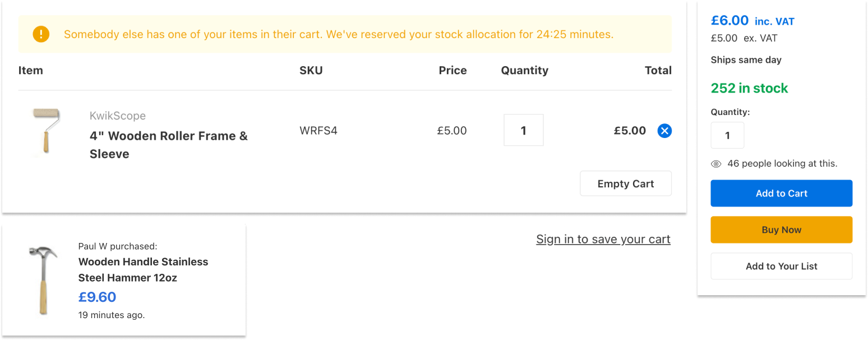Click the £6.00 inc. VAT price
Screen dimensions: 868x340
tap(752, 21)
